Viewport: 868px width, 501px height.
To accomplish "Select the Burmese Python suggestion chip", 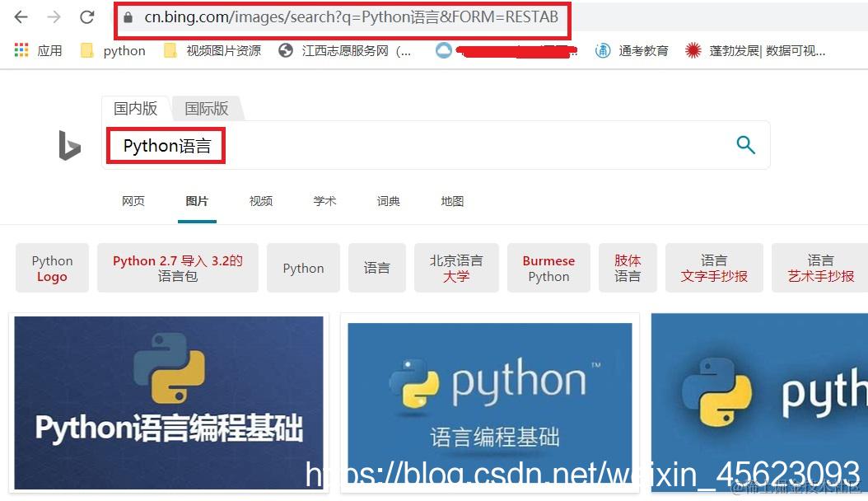I will (548, 267).
